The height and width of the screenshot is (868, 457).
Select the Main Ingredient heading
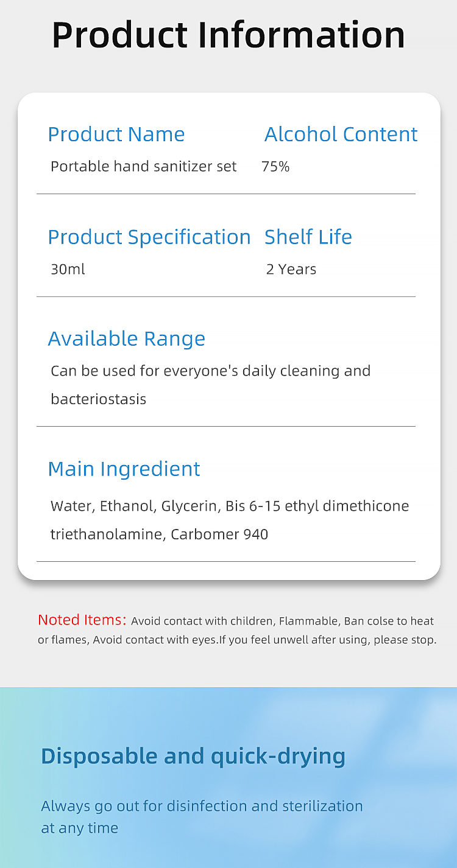[124, 469]
